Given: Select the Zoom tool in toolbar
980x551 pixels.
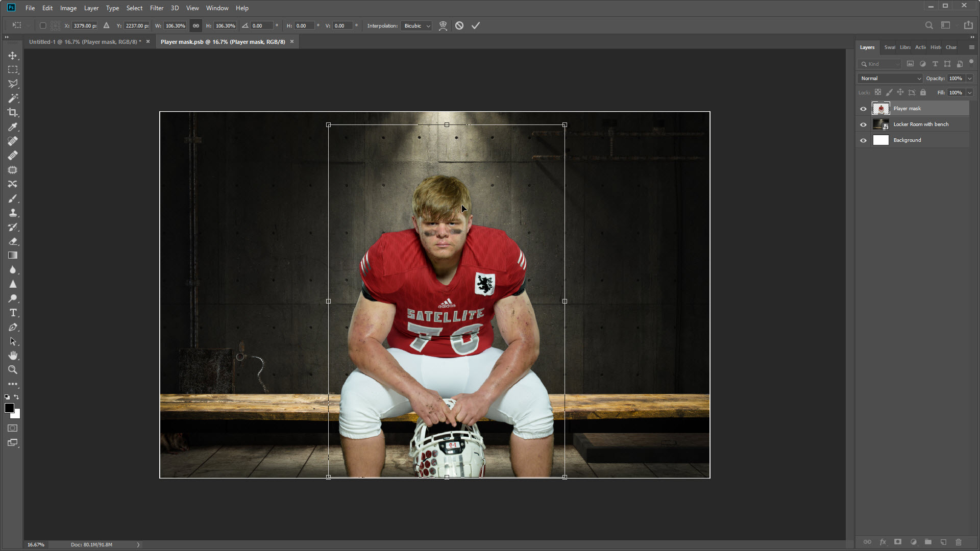Looking at the screenshot, I should click(13, 370).
